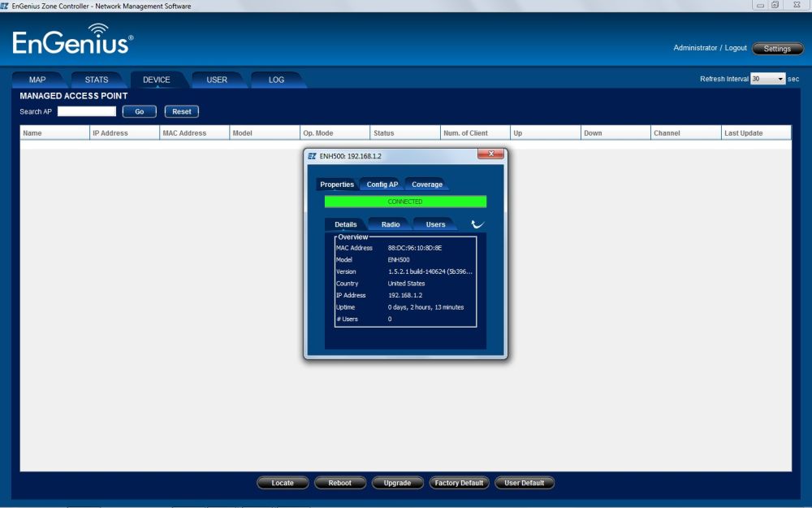Click the Uptime value 0 days, 2 hours
The image size is (812, 508).
coord(425,307)
